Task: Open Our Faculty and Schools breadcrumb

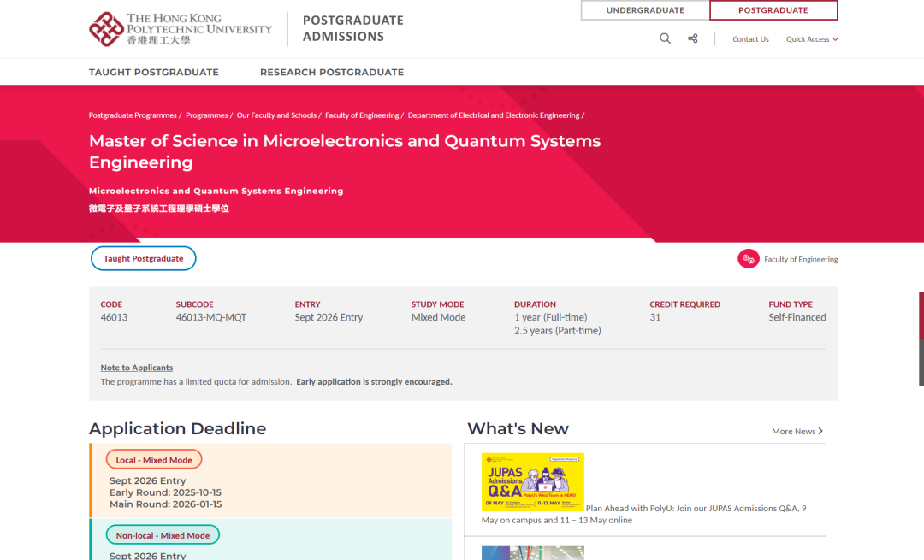Action: click(276, 115)
